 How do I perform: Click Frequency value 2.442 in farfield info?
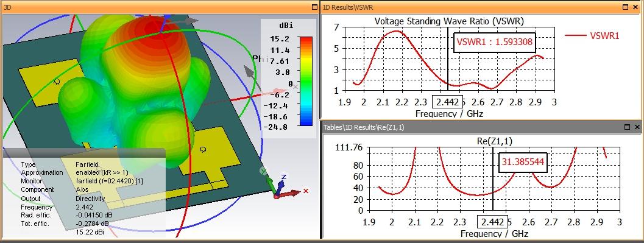click(x=85, y=207)
